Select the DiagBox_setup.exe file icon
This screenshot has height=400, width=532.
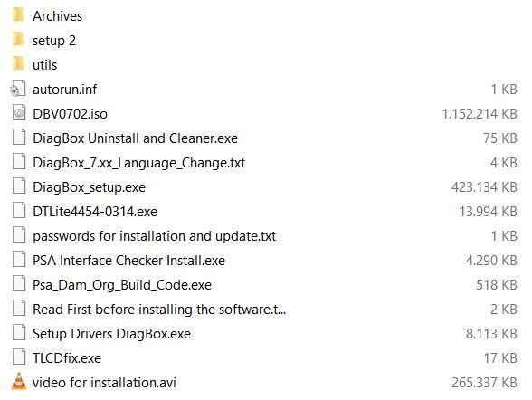coord(19,186)
